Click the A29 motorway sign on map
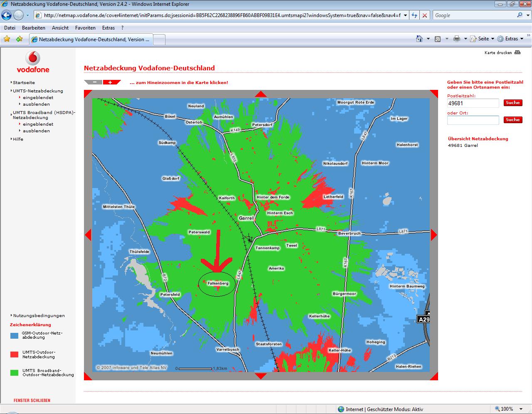Screen dimensions: 532x414 [423, 319]
